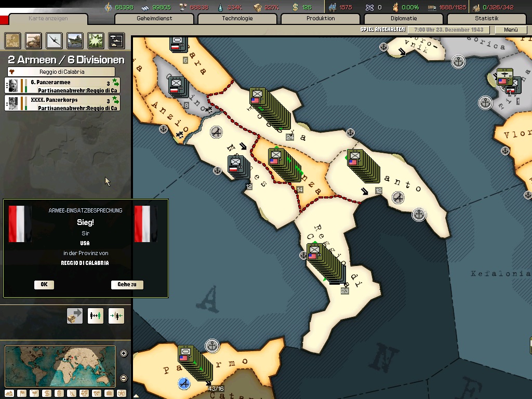Zoom out the minimap with minus icon
This screenshot has height=399, width=532.
(x=124, y=378)
